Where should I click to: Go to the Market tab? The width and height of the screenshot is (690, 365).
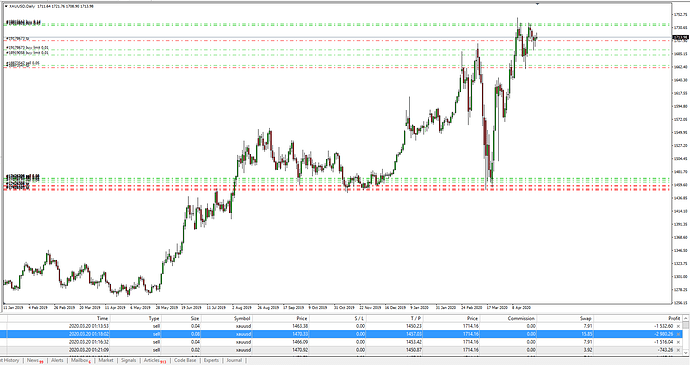click(x=106, y=361)
